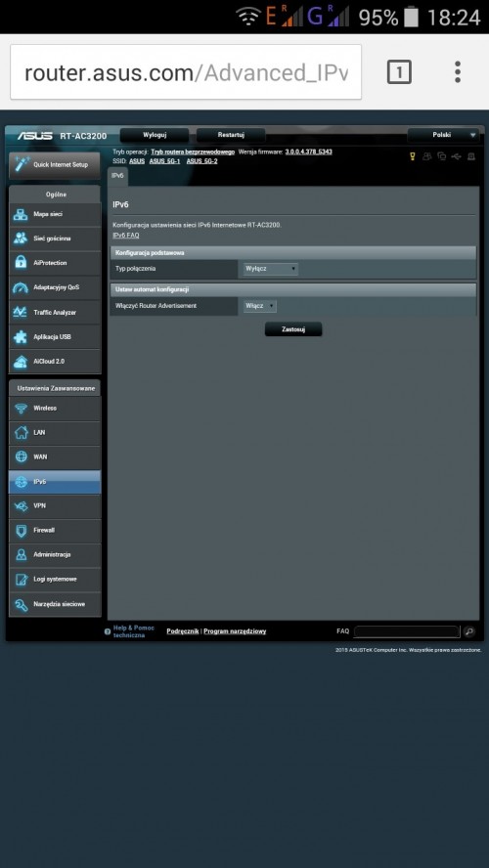Click the Zastosuj apply button
The width and height of the screenshot is (489, 868).
(x=293, y=329)
